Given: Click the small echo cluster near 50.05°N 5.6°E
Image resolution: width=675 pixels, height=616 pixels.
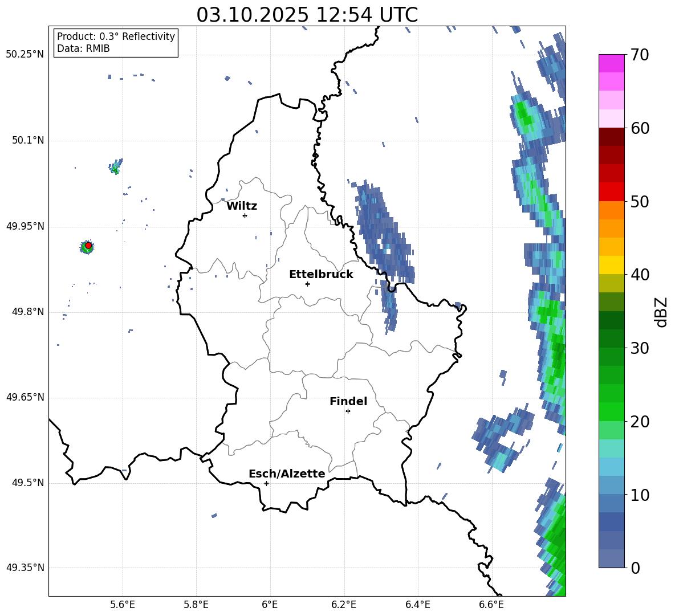Looking at the screenshot, I should [116, 166].
